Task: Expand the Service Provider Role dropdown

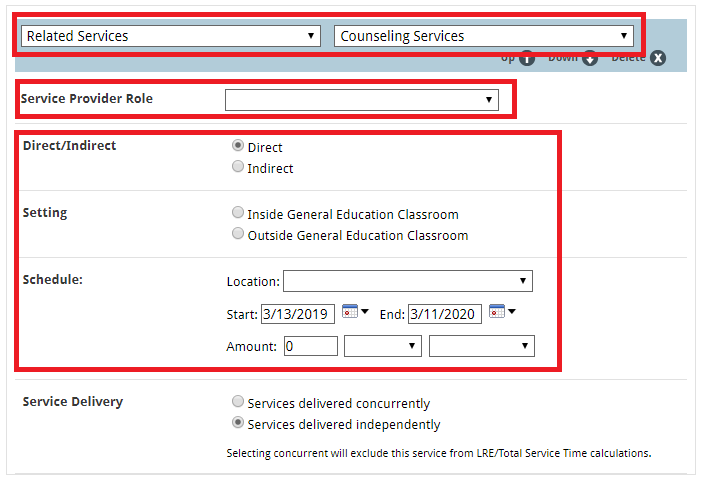Action: (x=362, y=100)
